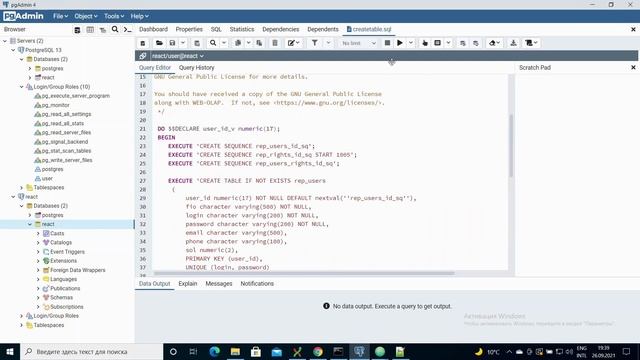Click the Delete rows trash icon
This screenshot has height=360, width=640.
(x=275, y=43)
